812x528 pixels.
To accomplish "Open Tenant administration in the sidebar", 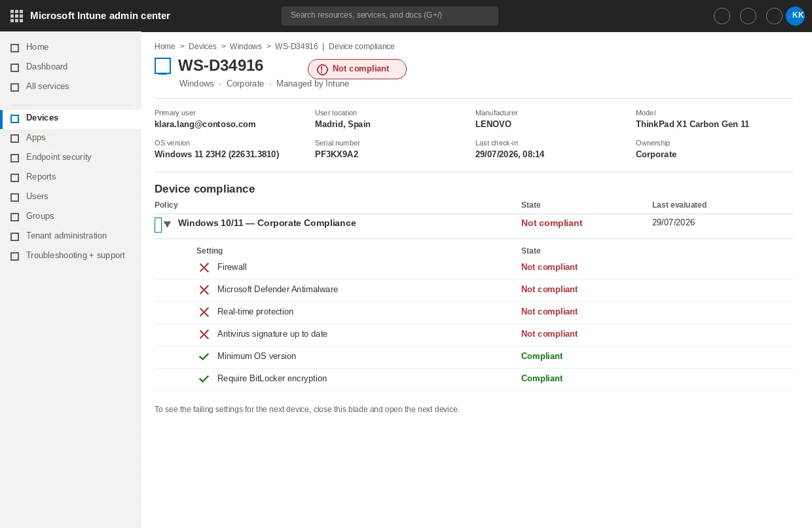I will pyautogui.click(x=71, y=236).
